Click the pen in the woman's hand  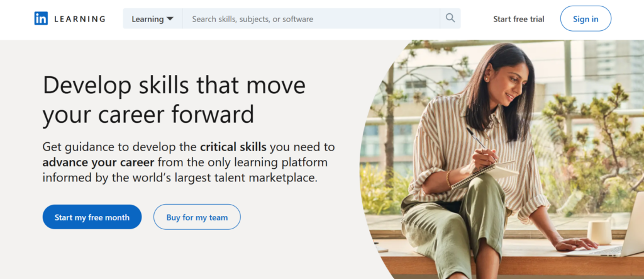(477, 140)
